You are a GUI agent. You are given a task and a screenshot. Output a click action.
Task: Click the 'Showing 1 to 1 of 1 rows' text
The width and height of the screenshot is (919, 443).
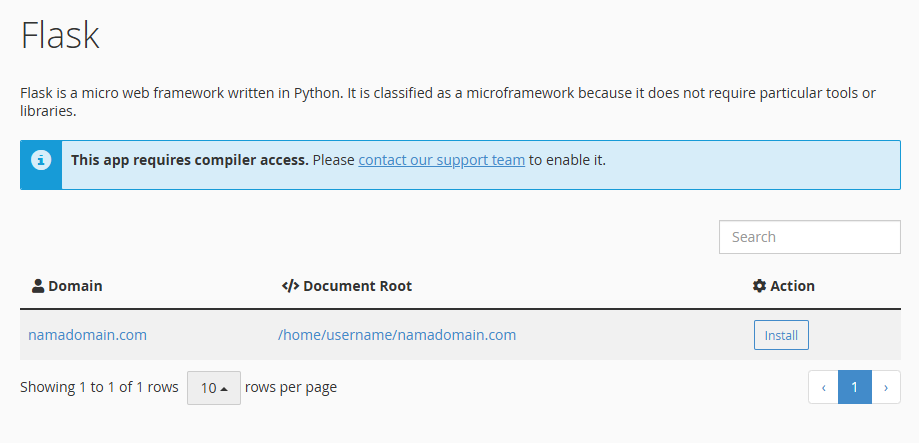[x=99, y=387]
